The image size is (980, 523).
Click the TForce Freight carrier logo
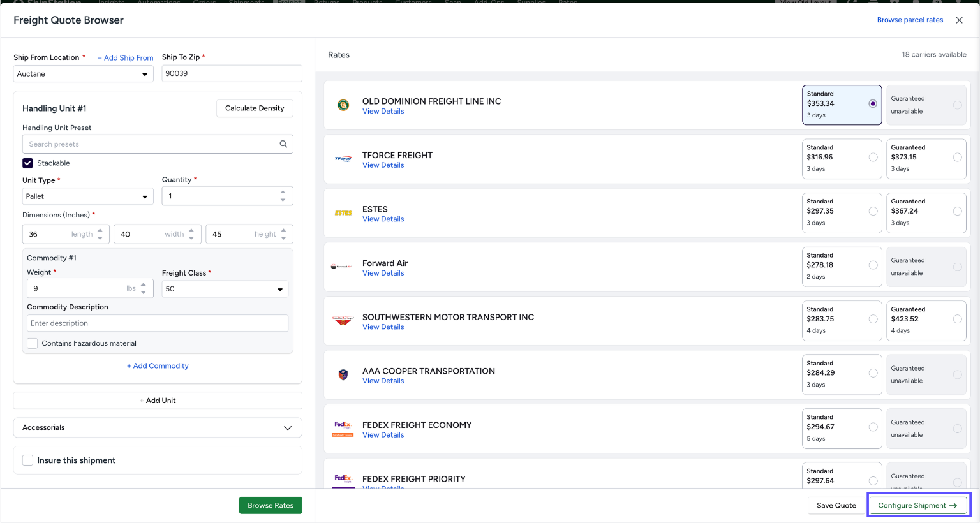343,159
